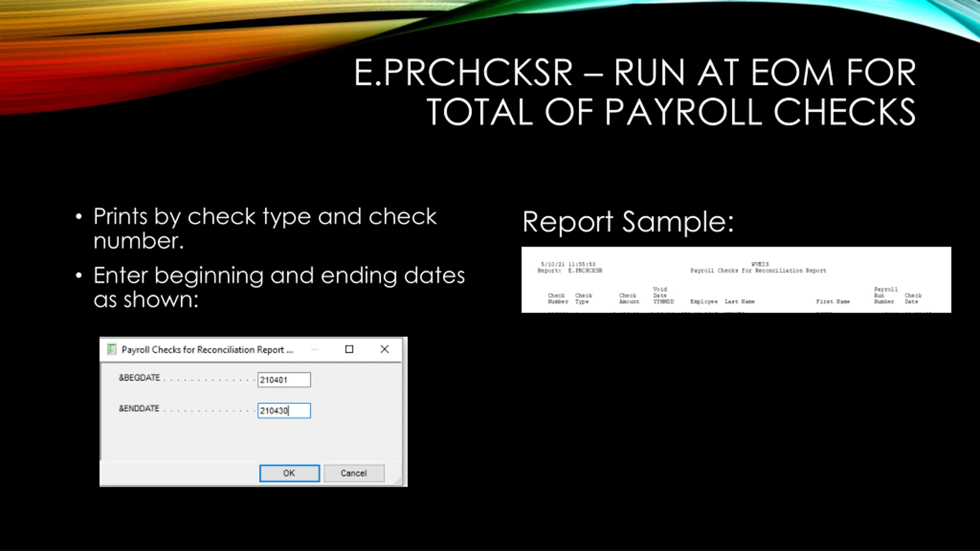The height and width of the screenshot is (551, 980).
Task: Click the dialog title 'Payroll Checks for Reconciliation Report'
Action: [207, 350]
